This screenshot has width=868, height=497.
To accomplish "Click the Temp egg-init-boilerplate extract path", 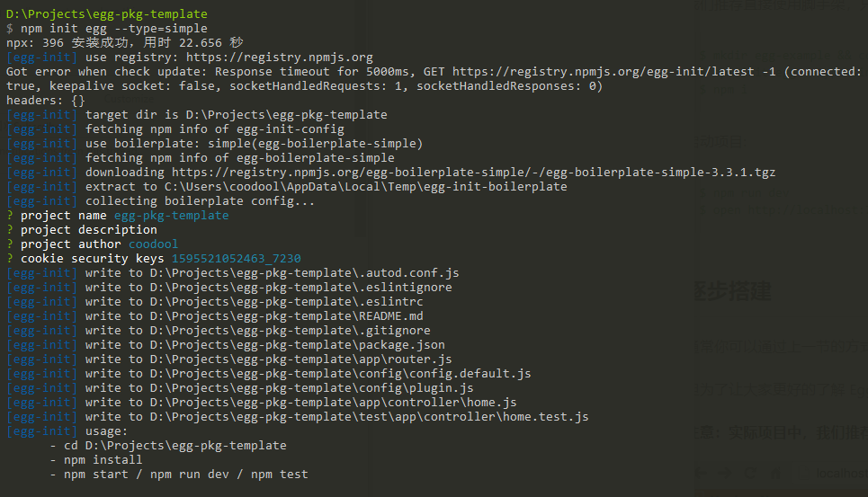I will point(366,187).
